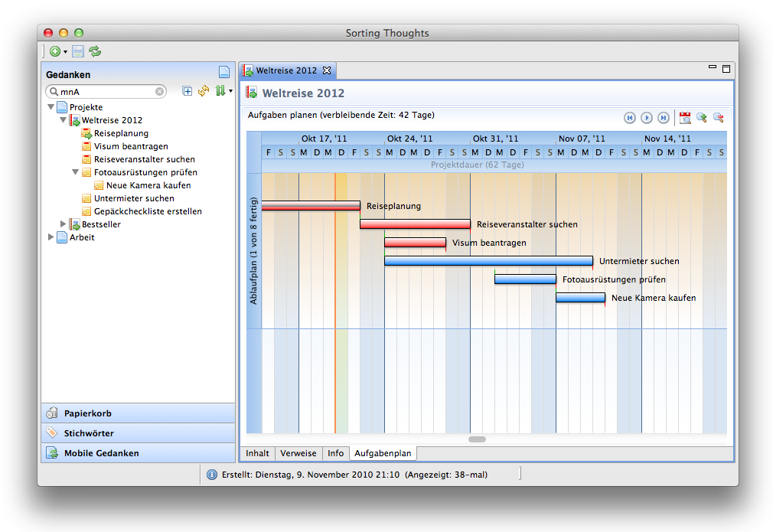Jump to the first task in the timeline
The width and height of the screenshot is (773, 532).
click(630, 117)
